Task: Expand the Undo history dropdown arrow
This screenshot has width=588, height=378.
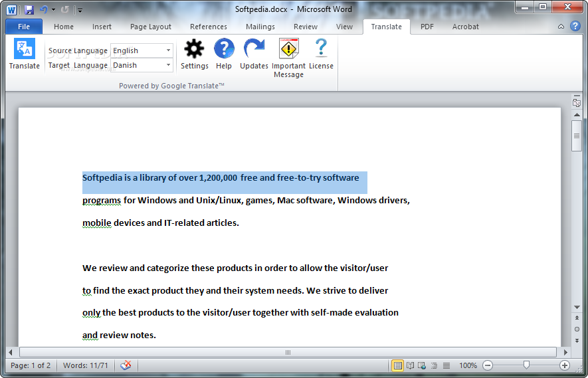Action: [53, 10]
